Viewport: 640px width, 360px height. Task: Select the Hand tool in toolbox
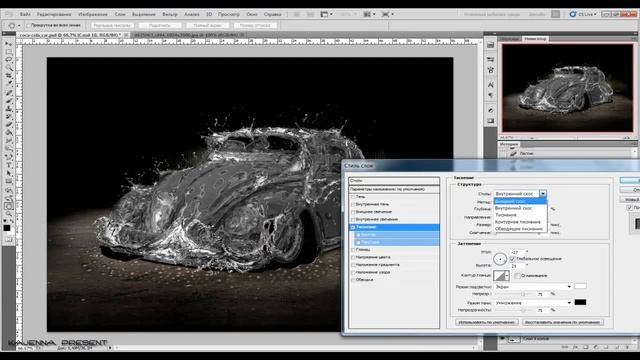(x=8, y=206)
